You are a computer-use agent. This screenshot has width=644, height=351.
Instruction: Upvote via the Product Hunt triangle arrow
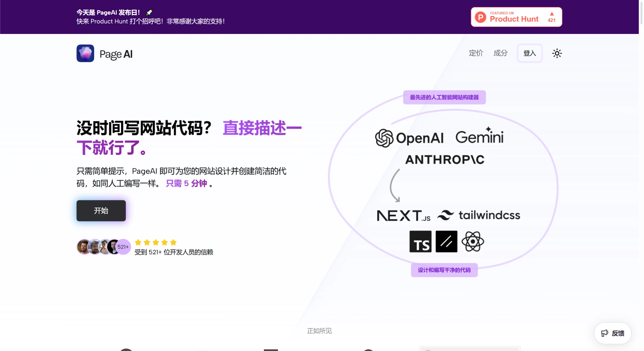551,14
